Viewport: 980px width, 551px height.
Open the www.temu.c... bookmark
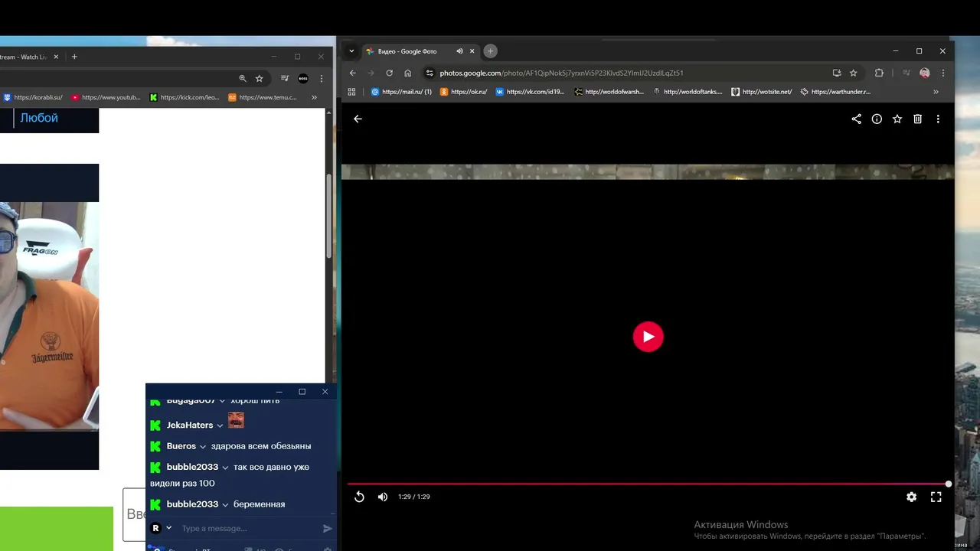click(x=263, y=97)
